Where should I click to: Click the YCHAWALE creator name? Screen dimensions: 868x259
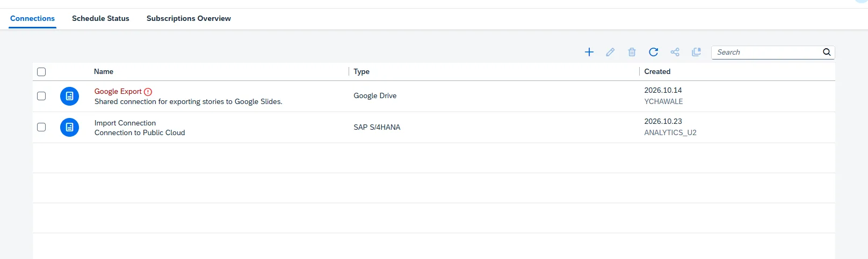663,101
